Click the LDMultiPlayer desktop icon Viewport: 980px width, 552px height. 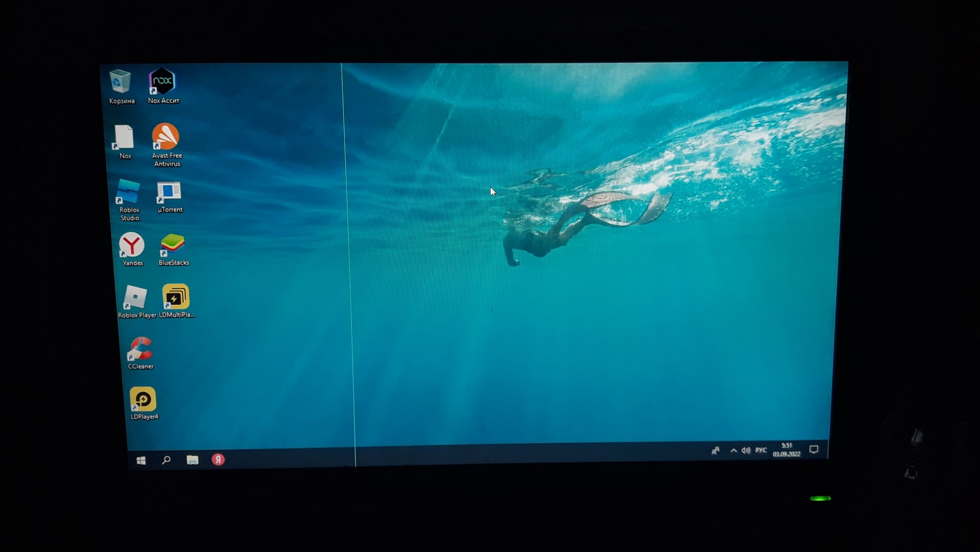click(176, 297)
